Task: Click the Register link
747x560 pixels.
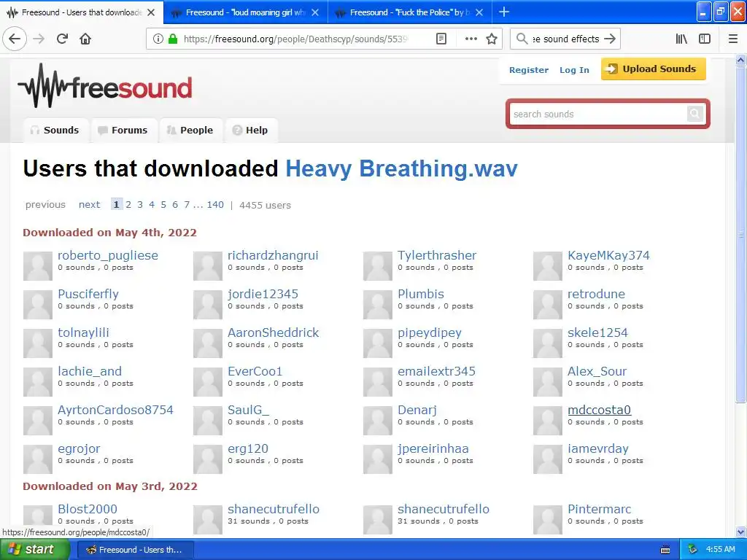Action: coord(529,70)
